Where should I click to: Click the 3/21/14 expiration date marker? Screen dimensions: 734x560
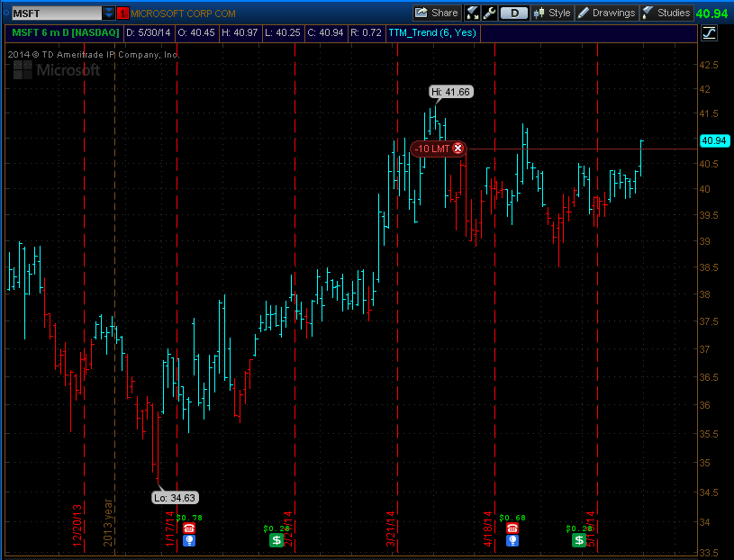(x=391, y=528)
